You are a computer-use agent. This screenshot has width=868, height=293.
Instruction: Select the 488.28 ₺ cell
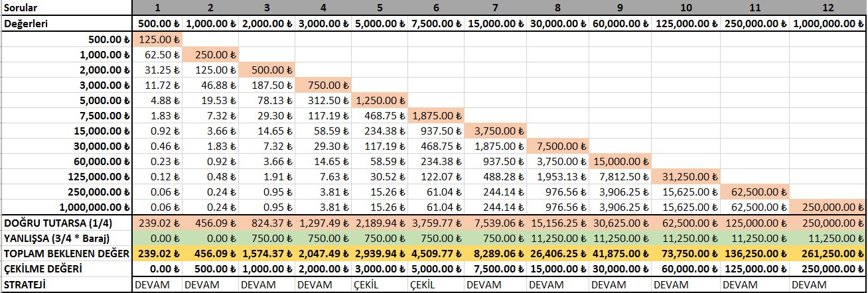497,177
